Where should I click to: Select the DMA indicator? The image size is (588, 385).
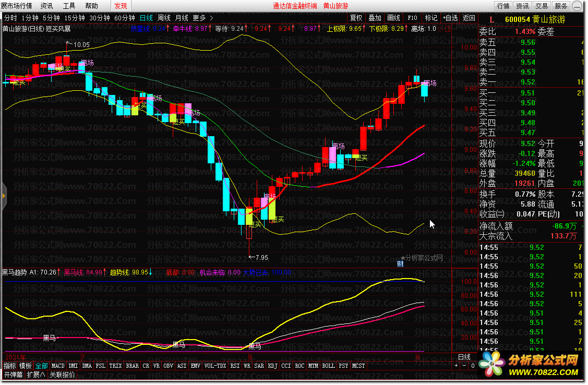pos(87,366)
